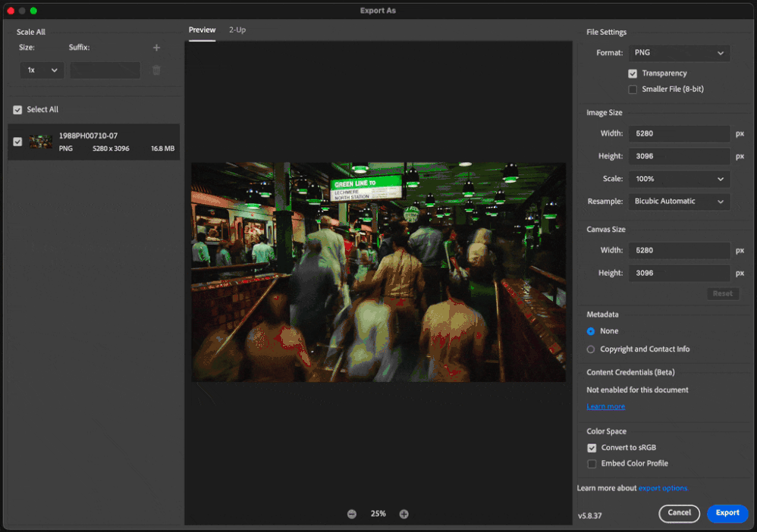757x532 pixels.
Task: Toggle the Select All checkbox
Action: point(17,110)
